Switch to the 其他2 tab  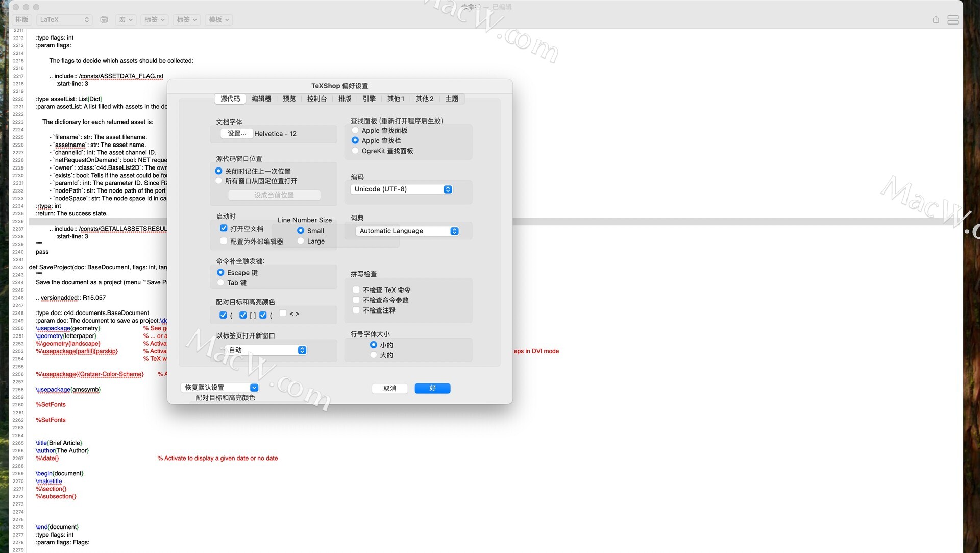tap(424, 99)
